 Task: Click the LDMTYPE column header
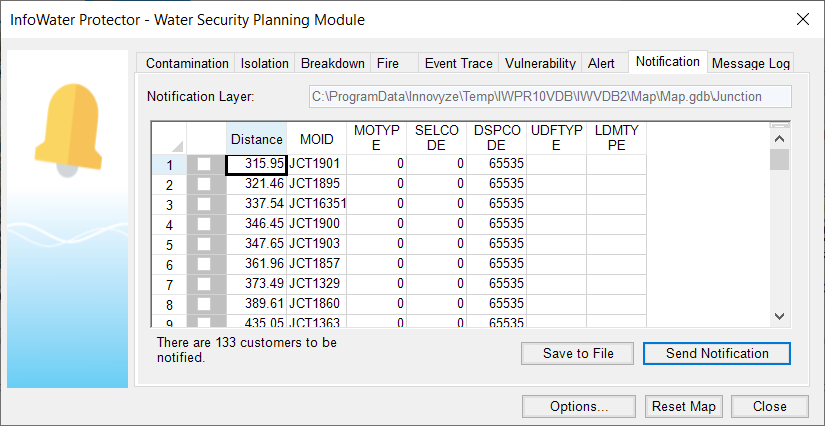point(617,138)
